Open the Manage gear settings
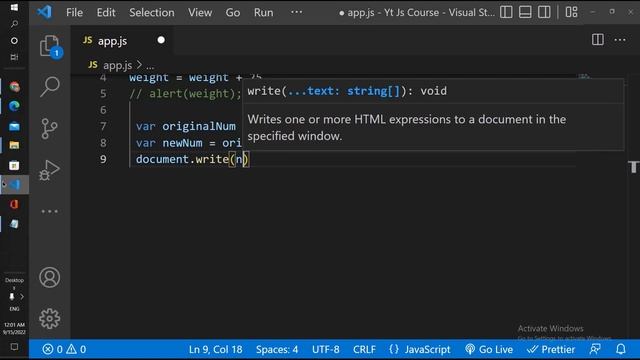640x360 pixels. tap(50, 319)
